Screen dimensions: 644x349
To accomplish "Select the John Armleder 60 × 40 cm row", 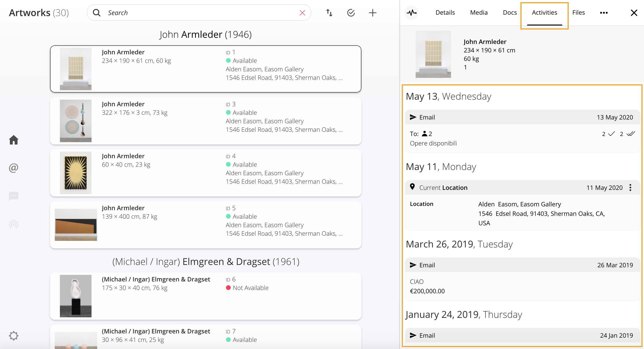I will tap(205, 173).
